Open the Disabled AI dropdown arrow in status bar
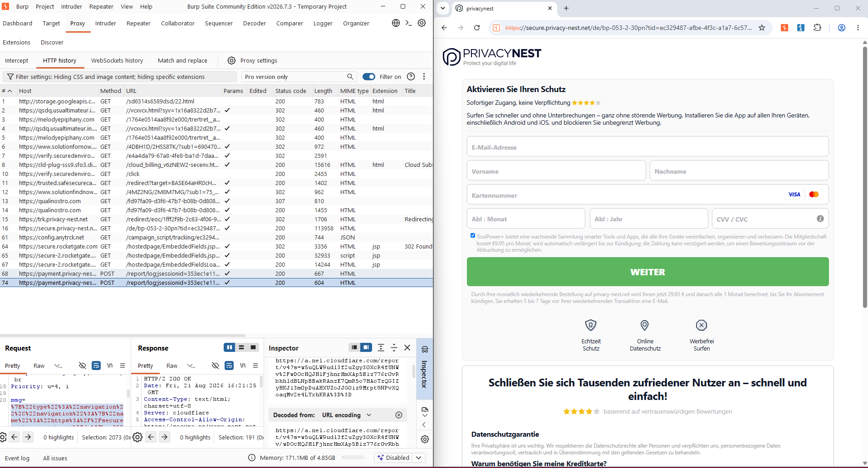868x468 pixels. [419, 458]
